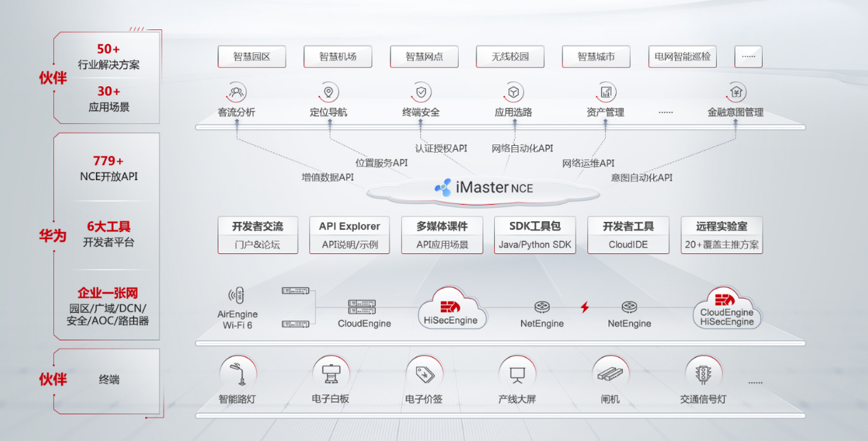Click the 779+ NCE开放API text
The height and width of the screenshot is (441, 868).
[109, 168]
